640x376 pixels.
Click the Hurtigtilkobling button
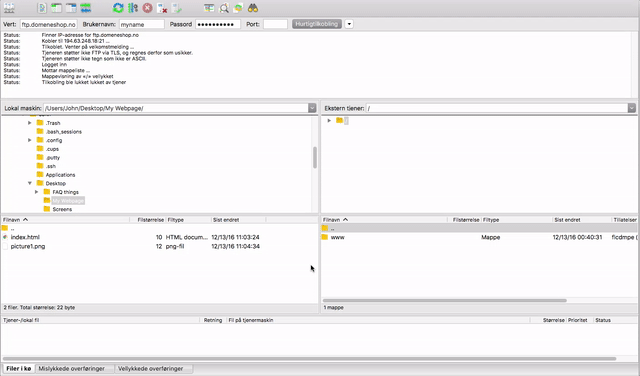pyautogui.click(x=317, y=24)
